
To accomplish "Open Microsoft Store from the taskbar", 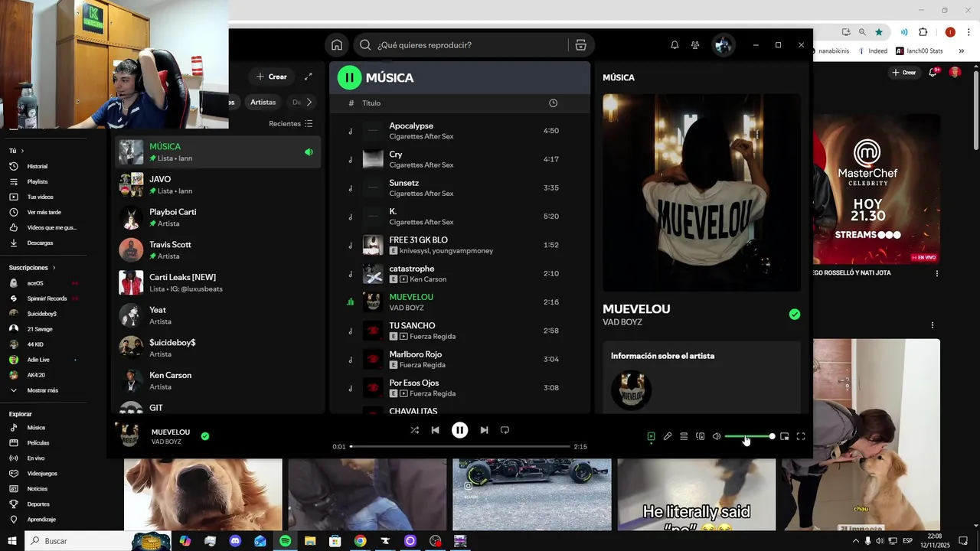I will coord(335,541).
